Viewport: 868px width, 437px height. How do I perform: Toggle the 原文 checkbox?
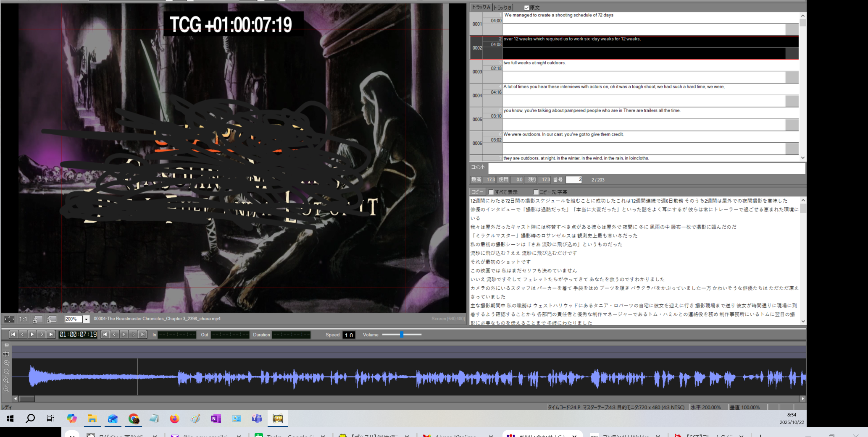pyautogui.click(x=526, y=8)
